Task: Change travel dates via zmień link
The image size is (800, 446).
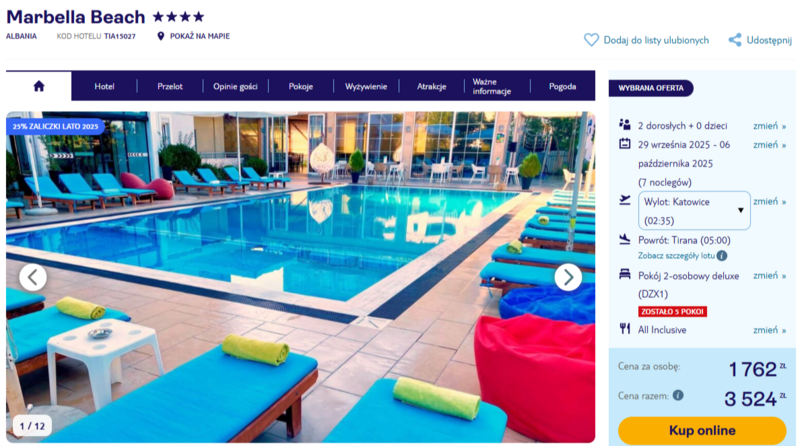Action: point(769,145)
